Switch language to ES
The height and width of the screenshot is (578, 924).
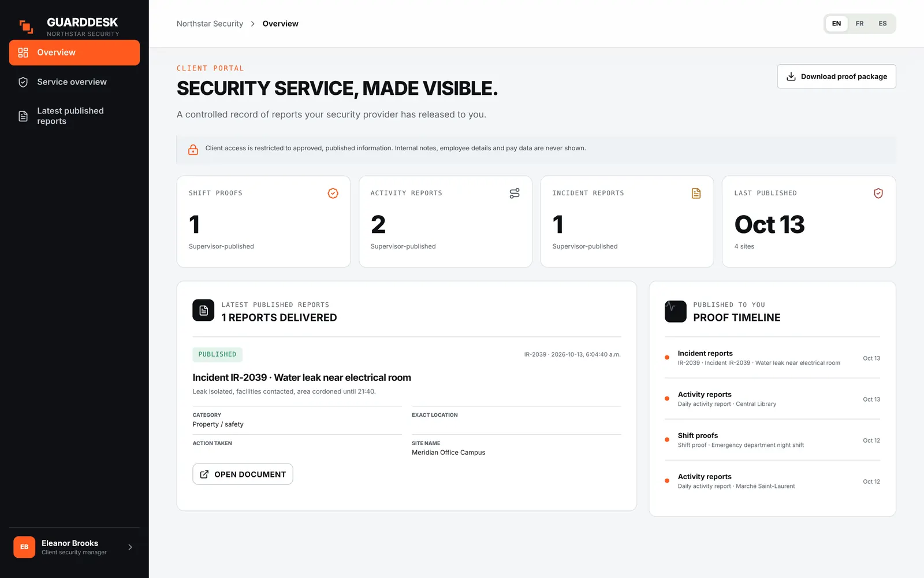[x=882, y=24]
